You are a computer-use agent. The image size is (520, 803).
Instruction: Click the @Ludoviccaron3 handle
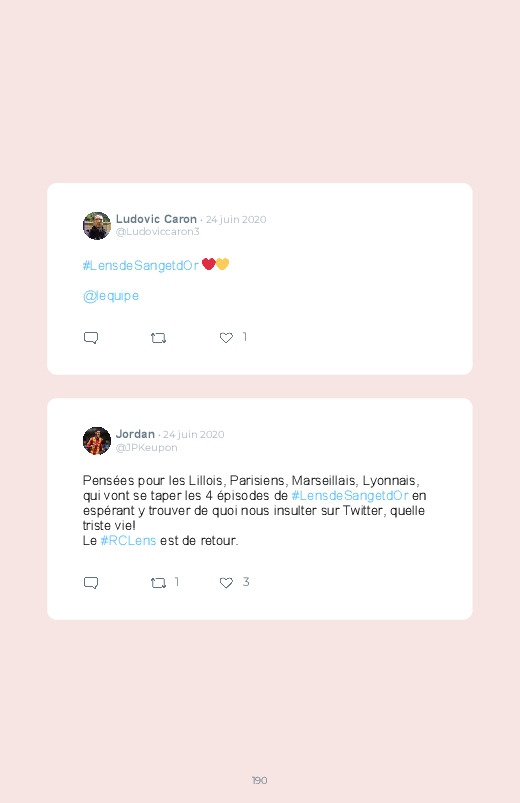(157, 231)
